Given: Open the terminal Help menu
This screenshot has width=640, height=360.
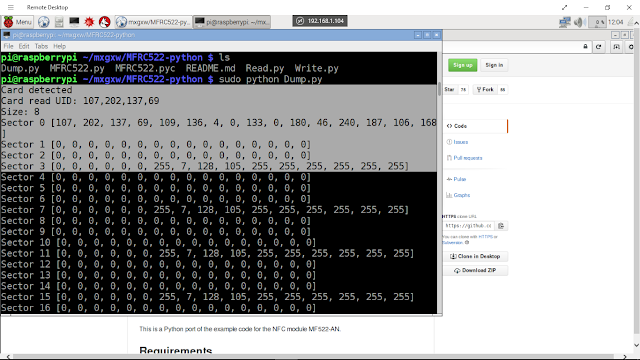Looking at the screenshot, I should pyautogui.click(x=59, y=46).
